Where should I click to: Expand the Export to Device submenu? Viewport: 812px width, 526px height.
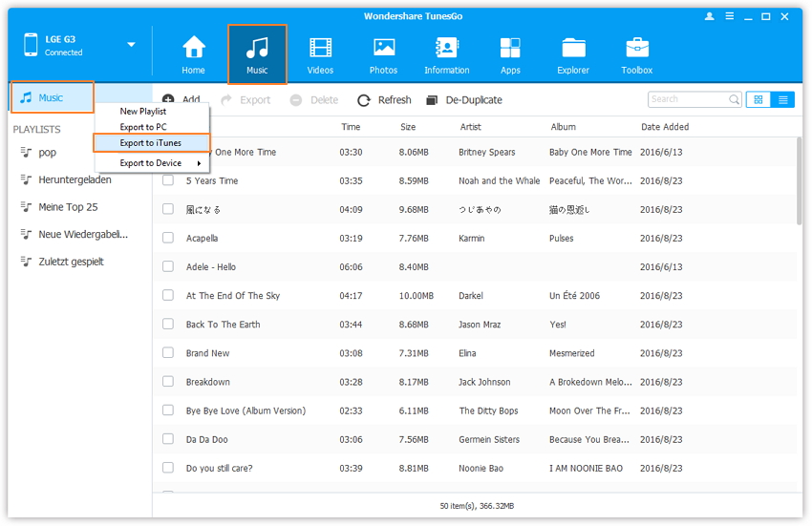tap(151, 163)
